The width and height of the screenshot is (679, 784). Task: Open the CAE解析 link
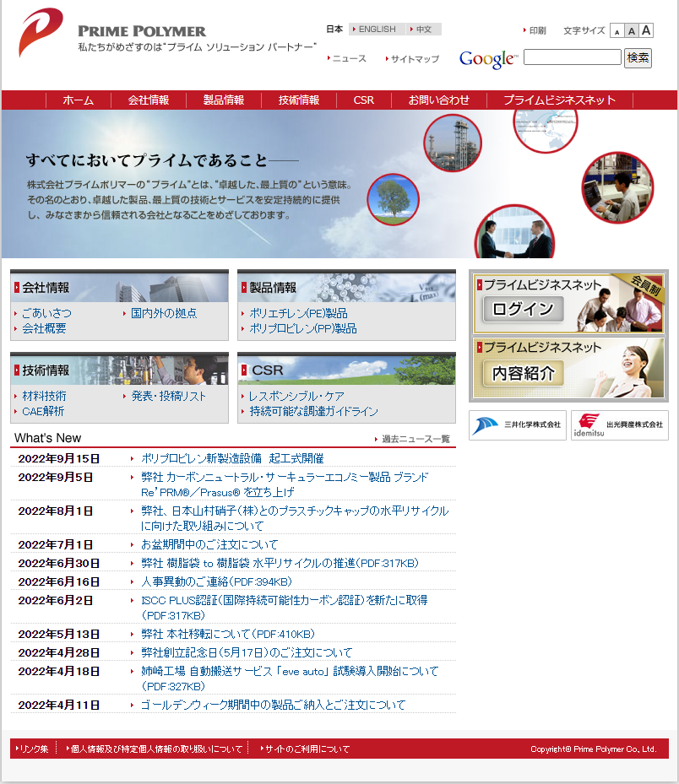[43, 411]
